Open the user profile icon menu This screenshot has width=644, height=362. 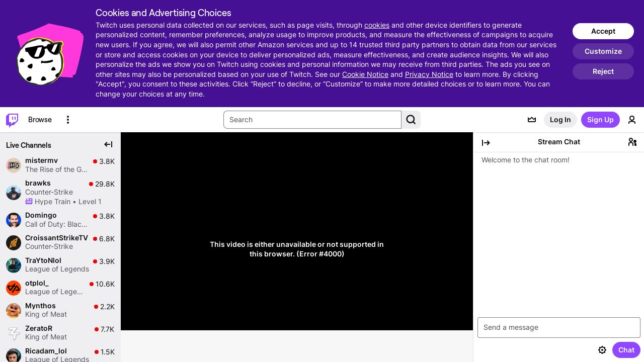(632, 120)
